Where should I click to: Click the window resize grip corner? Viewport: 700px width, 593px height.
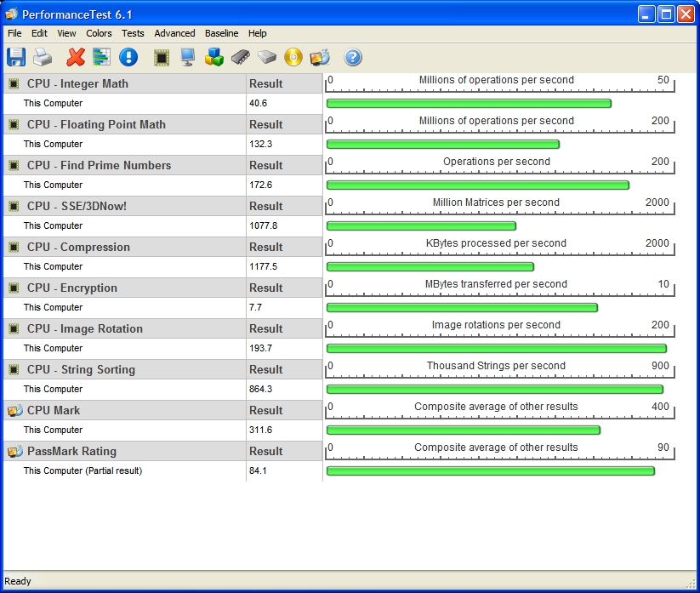[x=690, y=584]
